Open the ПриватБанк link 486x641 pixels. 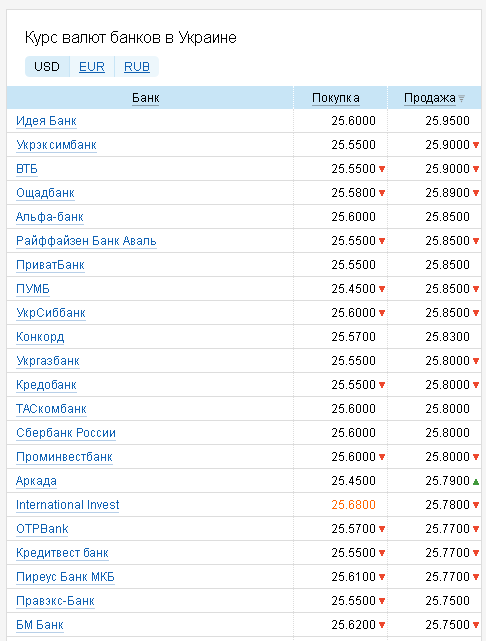click(50, 265)
